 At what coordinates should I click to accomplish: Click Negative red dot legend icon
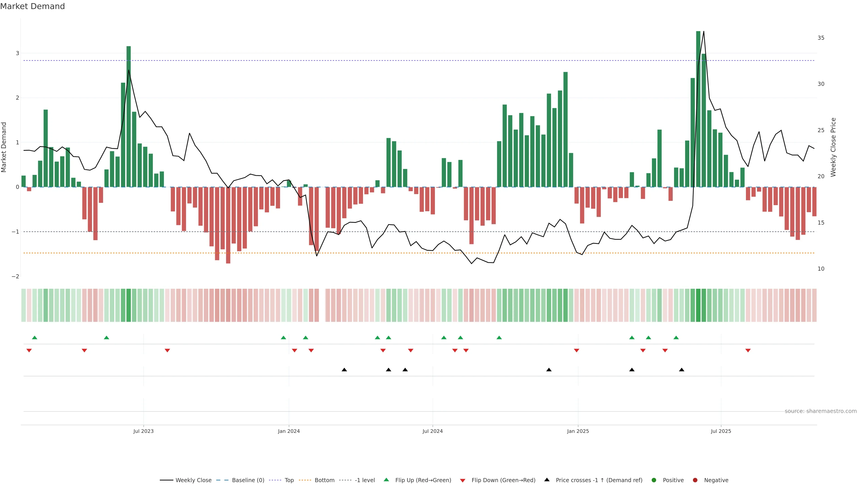(x=695, y=480)
